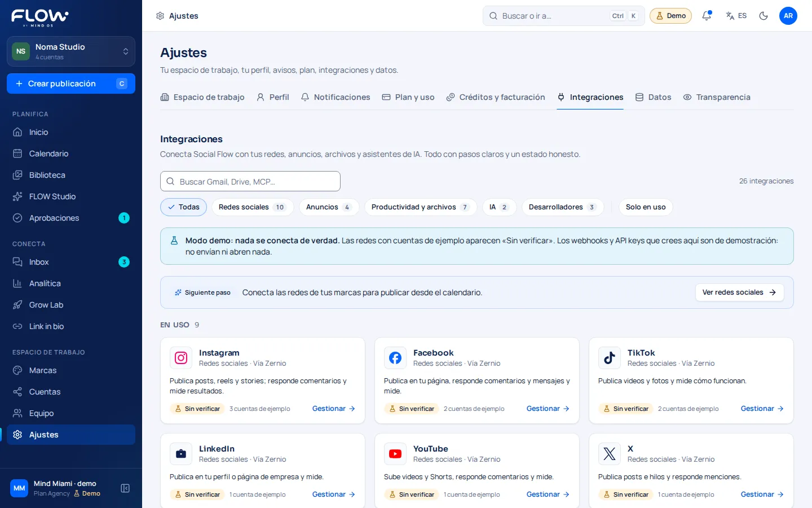Click '2 cuentas de ejemplo' on TikTok card
This screenshot has width=812, height=508.
(688, 409)
